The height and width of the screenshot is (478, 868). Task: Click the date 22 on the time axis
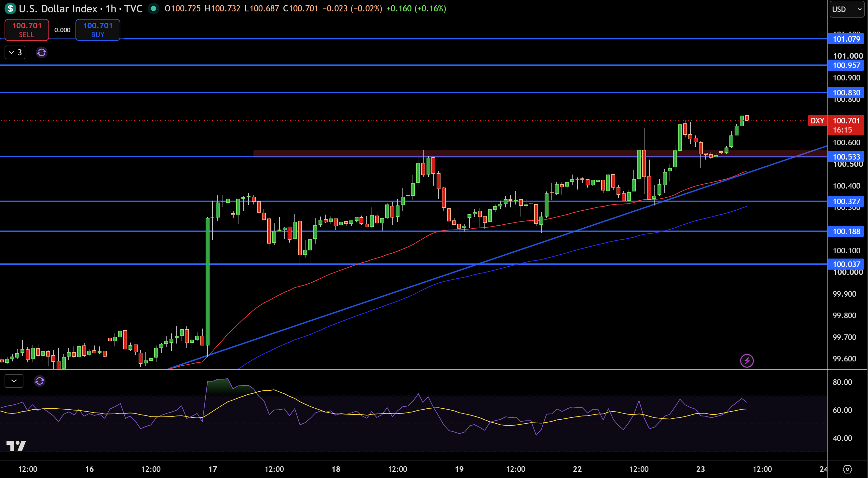577,469
